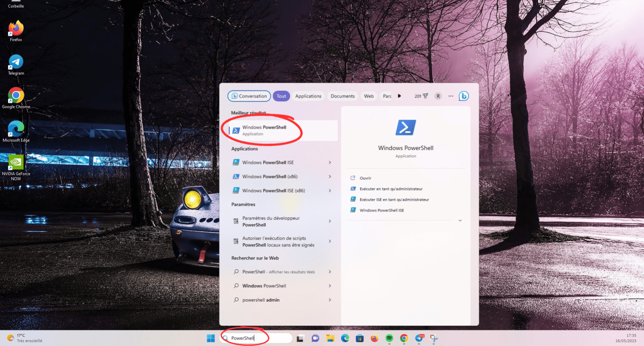
Task: Open File Explorer on taskbar
Action: [330, 338]
